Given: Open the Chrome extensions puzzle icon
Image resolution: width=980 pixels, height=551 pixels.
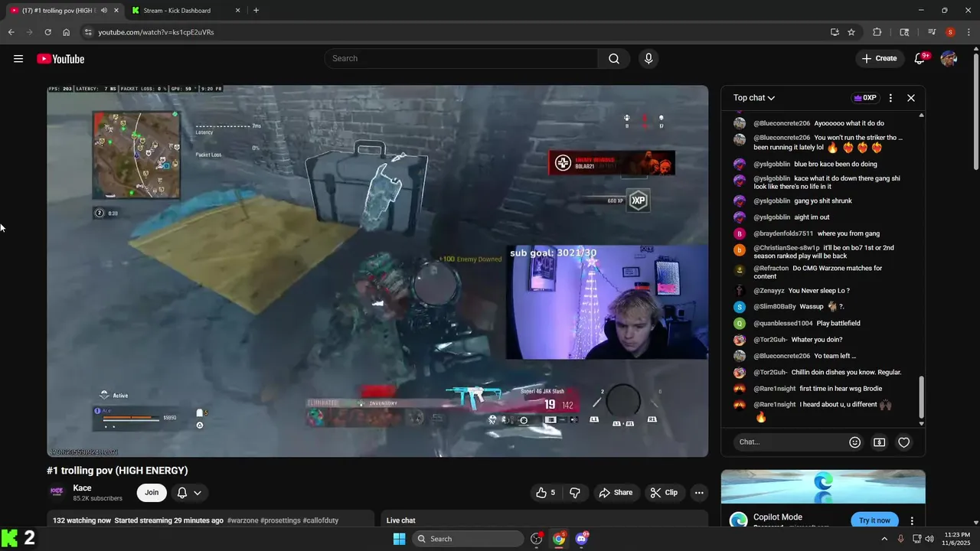Looking at the screenshot, I should click(877, 32).
